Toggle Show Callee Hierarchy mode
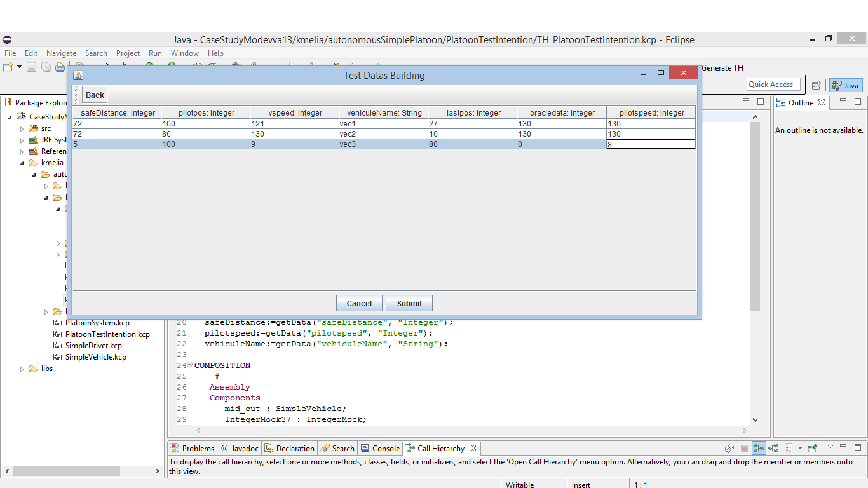This screenshot has height=488, width=868. pyautogui.click(x=773, y=448)
